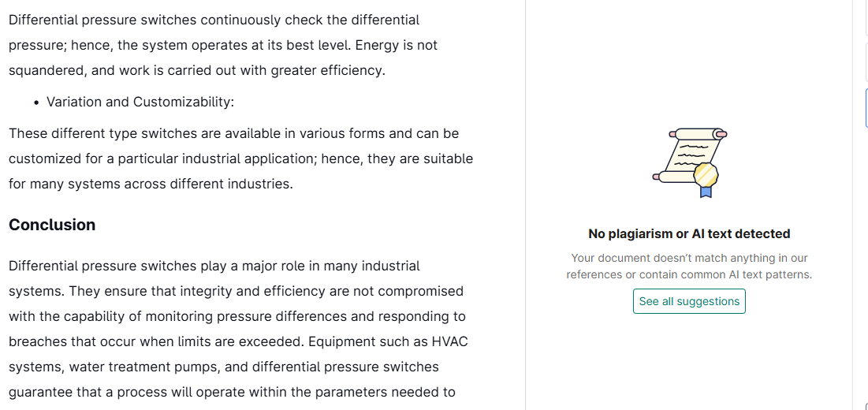The height and width of the screenshot is (410, 868).
Task: Click the second gray card at the right edge
Action: [x=866, y=62]
